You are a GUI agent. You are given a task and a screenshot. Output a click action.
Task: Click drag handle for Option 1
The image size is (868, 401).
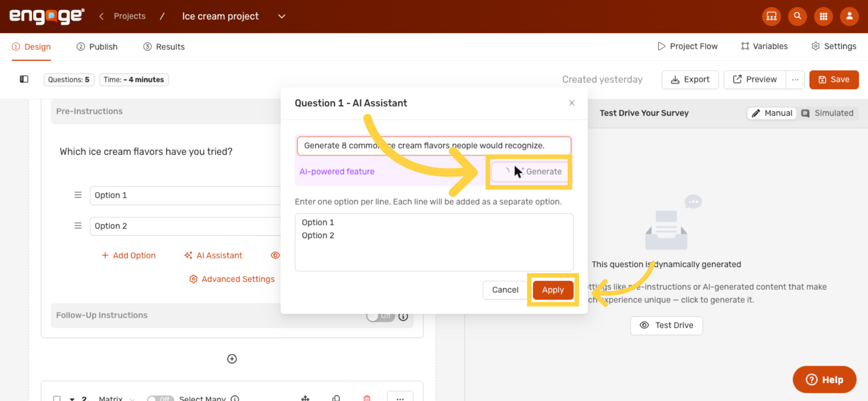click(x=78, y=195)
